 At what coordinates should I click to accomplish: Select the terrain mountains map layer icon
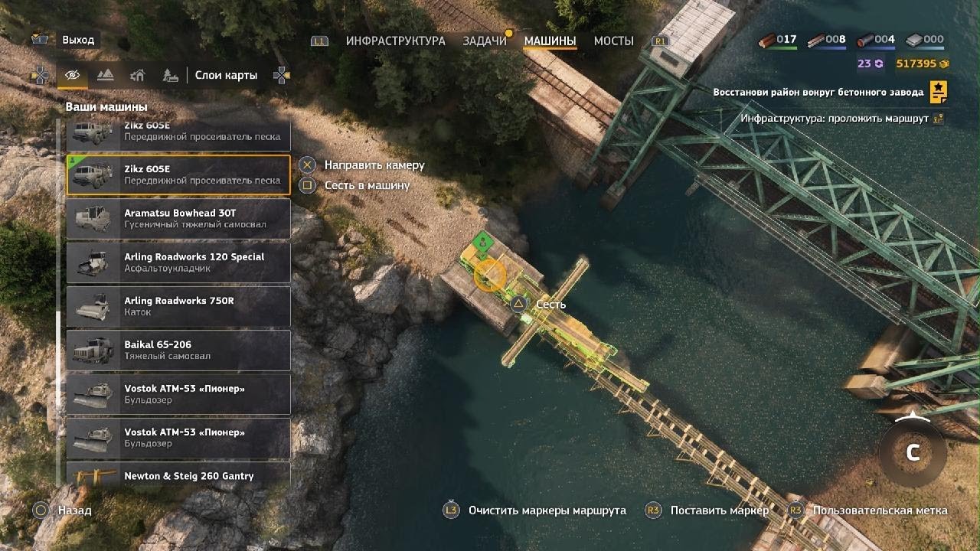105,75
